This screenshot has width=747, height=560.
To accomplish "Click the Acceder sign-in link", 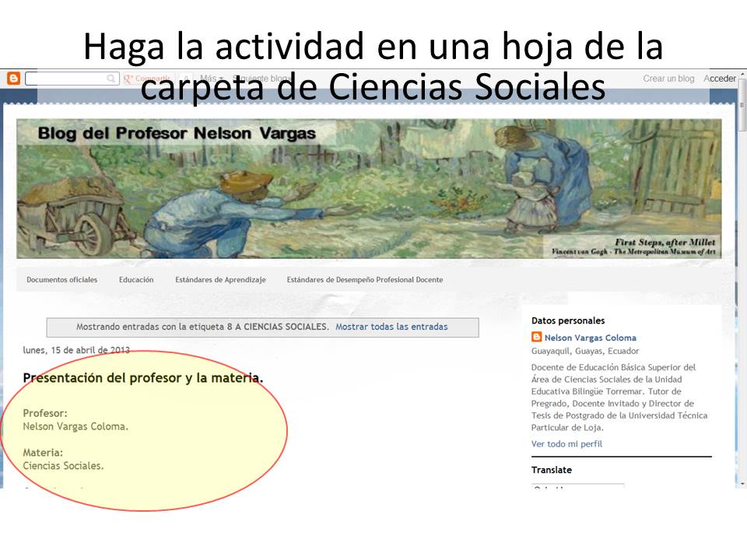I will click(x=720, y=79).
